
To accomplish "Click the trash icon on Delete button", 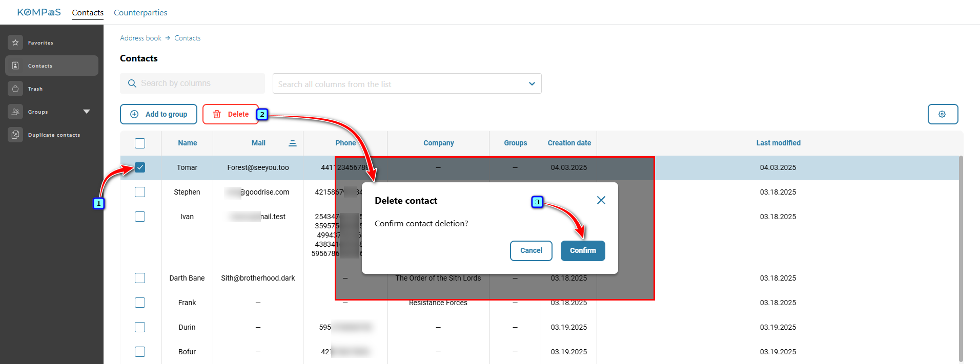I will 217,114.
